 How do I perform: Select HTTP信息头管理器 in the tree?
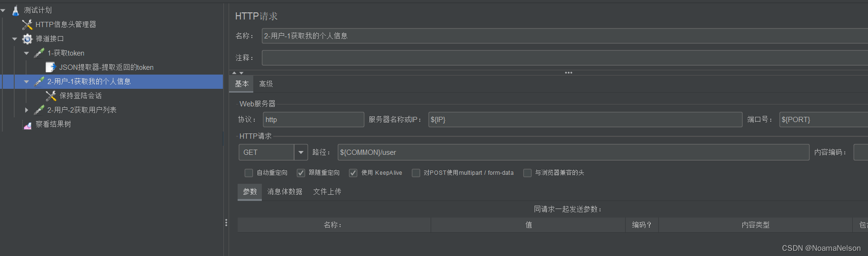pyautogui.click(x=66, y=24)
